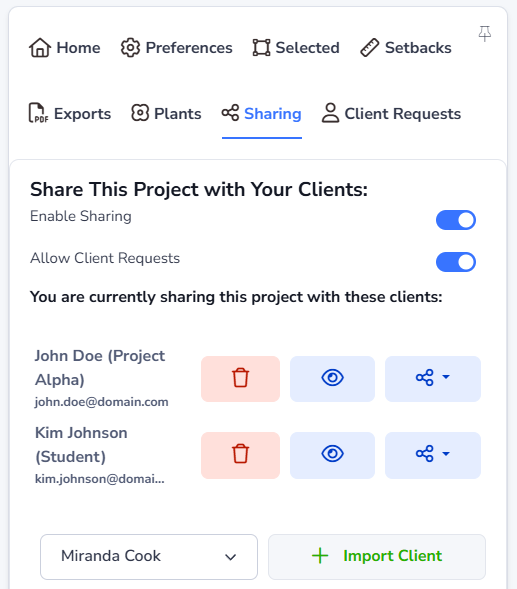Toggle the Enable Sharing switch
This screenshot has height=589, width=517.
pos(456,220)
